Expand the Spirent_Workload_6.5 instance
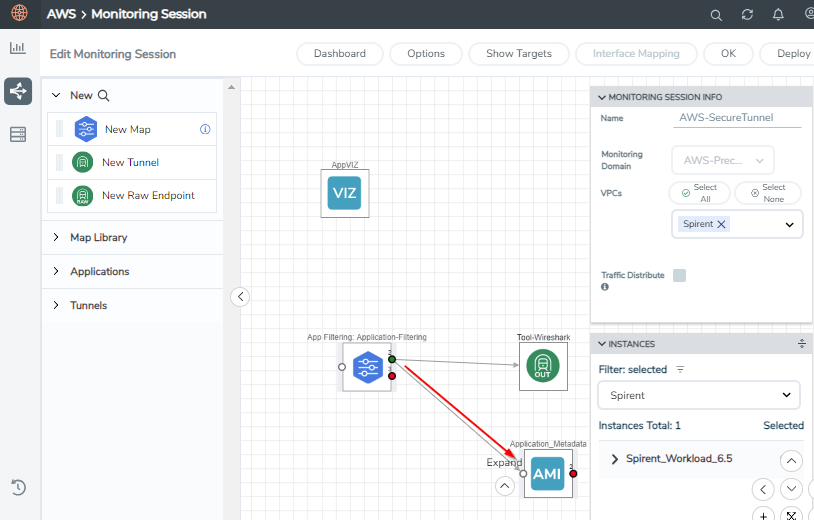Image resolution: width=814 pixels, height=520 pixels. click(615, 459)
